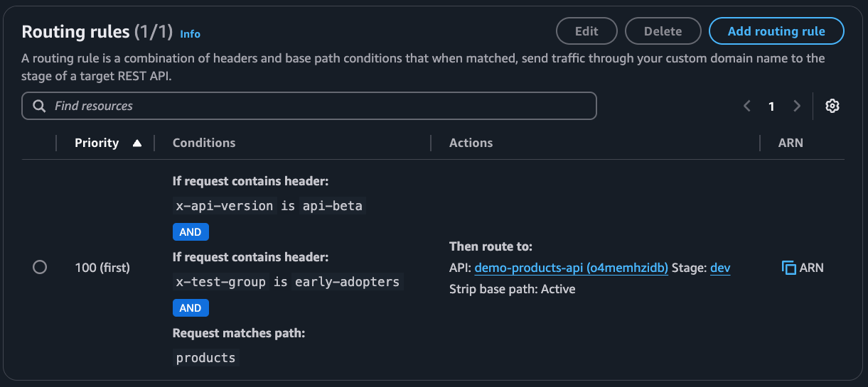Open table preferences gear icon
This screenshot has height=387, width=868.
click(832, 106)
